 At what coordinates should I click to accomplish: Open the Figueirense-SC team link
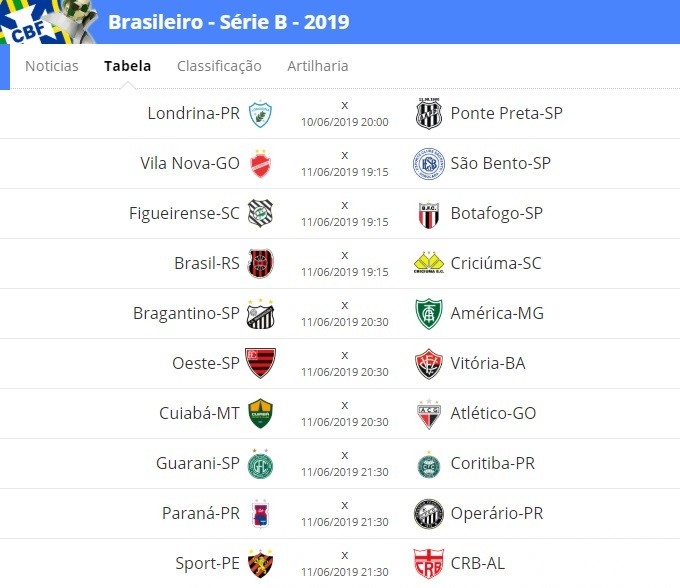pyautogui.click(x=184, y=213)
